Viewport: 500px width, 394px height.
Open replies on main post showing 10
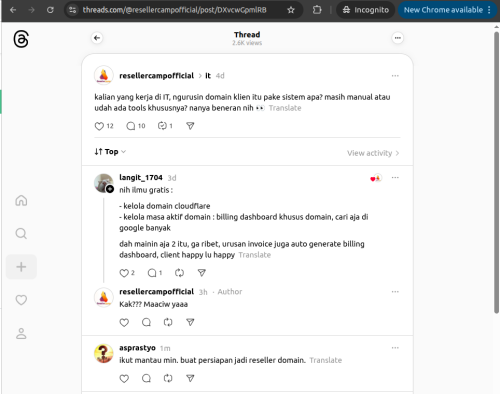point(136,126)
